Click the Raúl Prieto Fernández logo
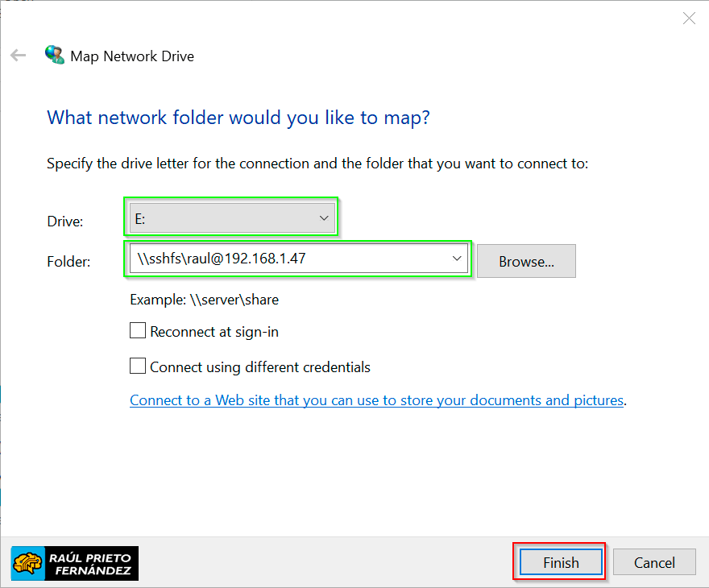 (75, 563)
